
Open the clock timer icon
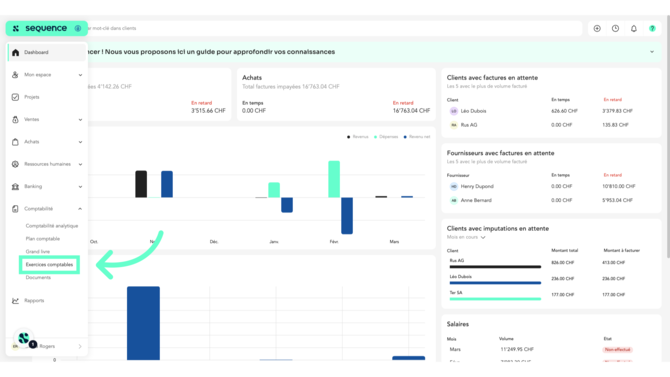[615, 29]
